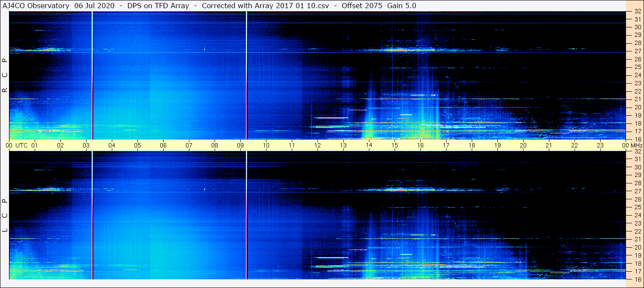Click the 18 MHz label in RCP panel
The height and width of the screenshot is (288, 644).
637,123
